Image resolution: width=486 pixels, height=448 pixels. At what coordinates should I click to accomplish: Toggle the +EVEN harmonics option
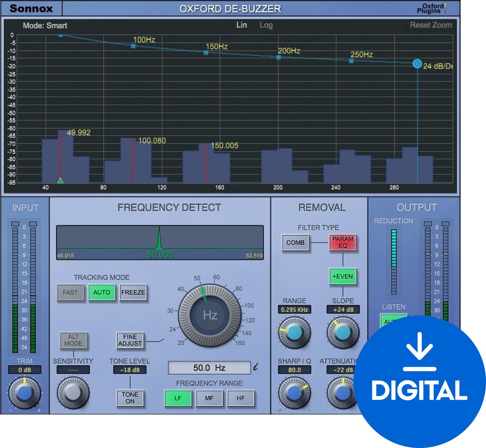pos(342,277)
